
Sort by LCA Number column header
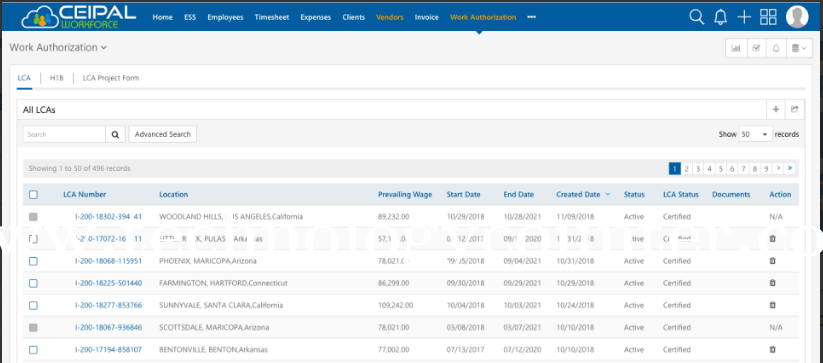pyautogui.click(x=85, y=194)
